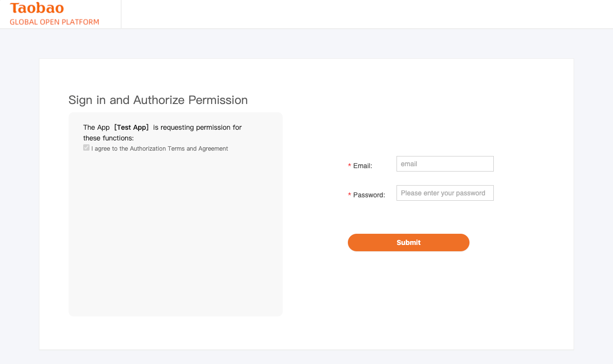The image size is (613, 364).
Task: Click the Email field label
Action: point(362,166)
